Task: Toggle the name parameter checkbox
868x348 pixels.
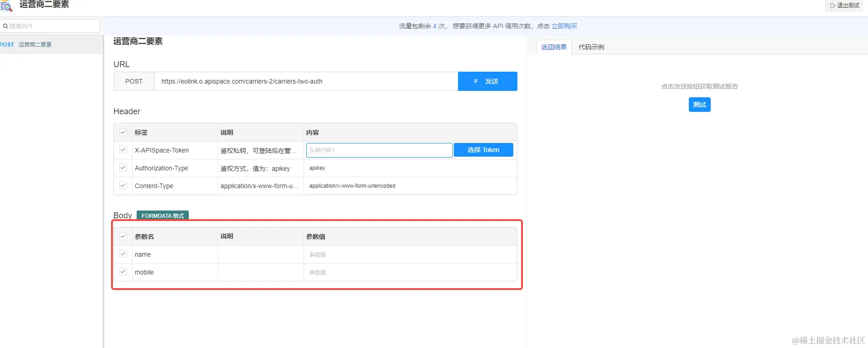Action: click(123, 254)
